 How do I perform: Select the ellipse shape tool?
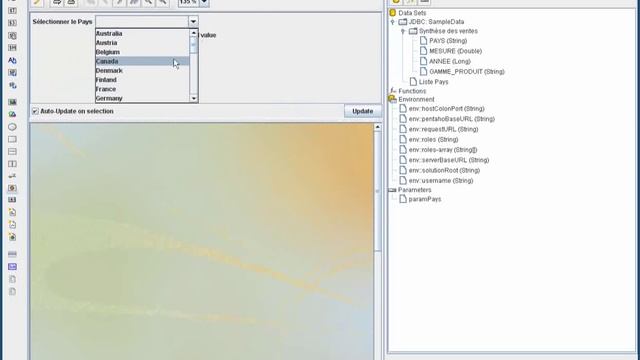click(x=12, y=127)
